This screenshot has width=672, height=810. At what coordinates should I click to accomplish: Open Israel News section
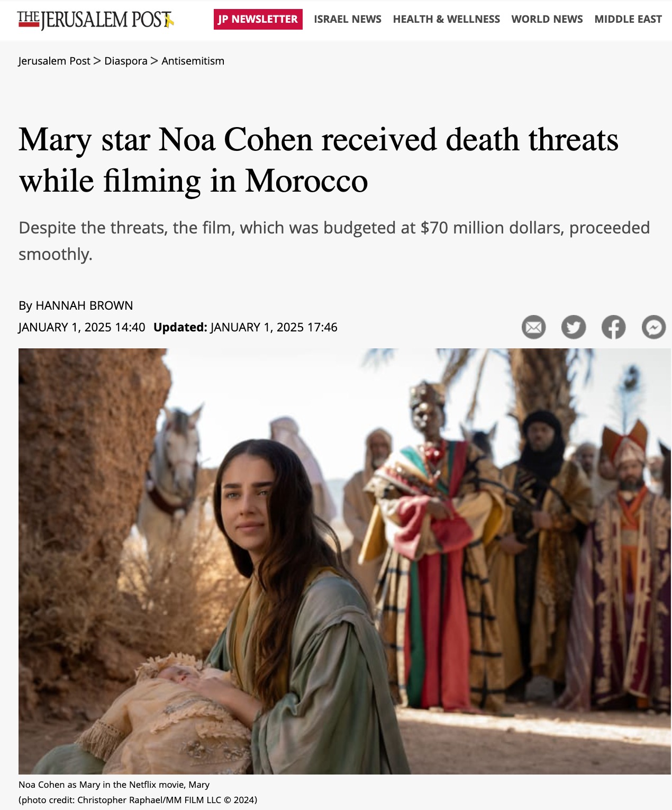tap(348, 19)
